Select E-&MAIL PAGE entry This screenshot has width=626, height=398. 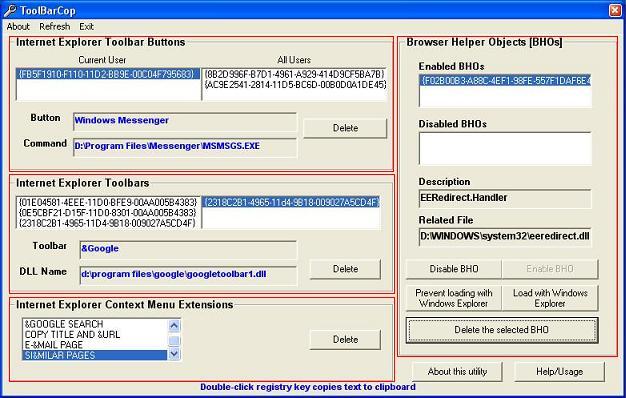click(95, 345)
